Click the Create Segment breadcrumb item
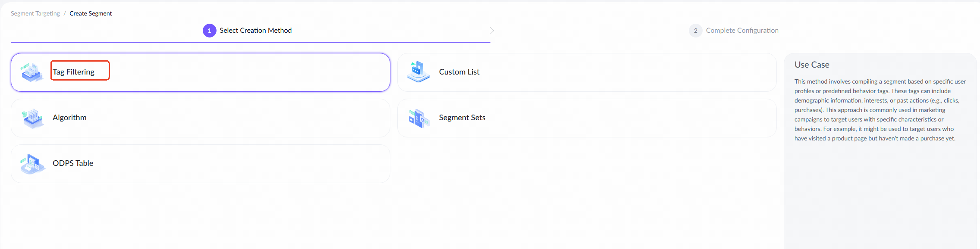 point(91,13)
